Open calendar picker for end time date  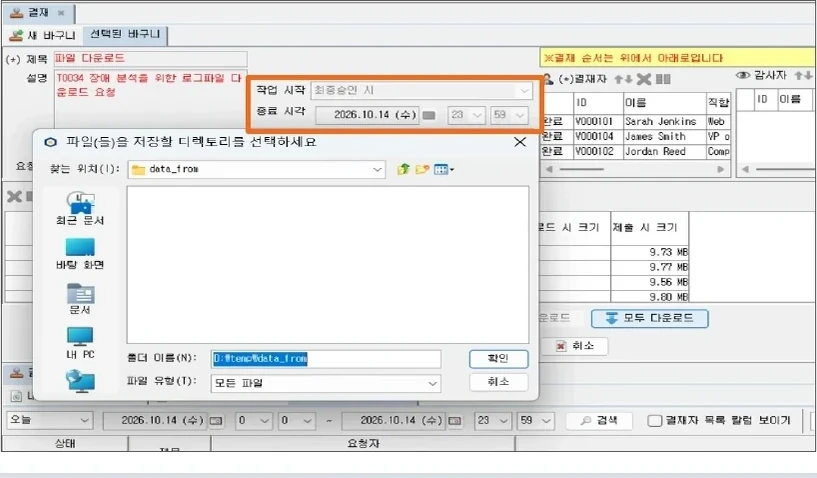coord(429,115)
